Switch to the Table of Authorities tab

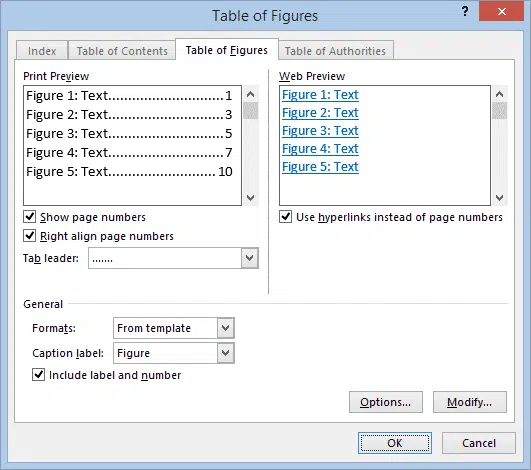335,51
